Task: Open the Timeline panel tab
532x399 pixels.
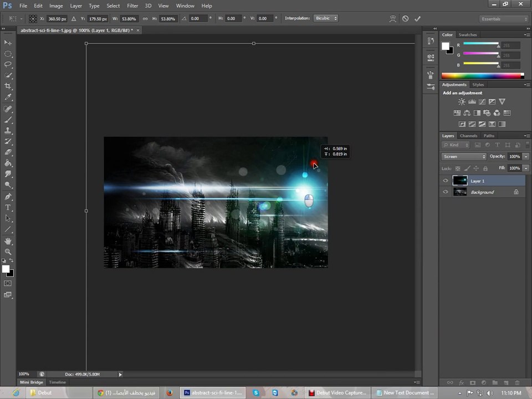Action: 57,382
